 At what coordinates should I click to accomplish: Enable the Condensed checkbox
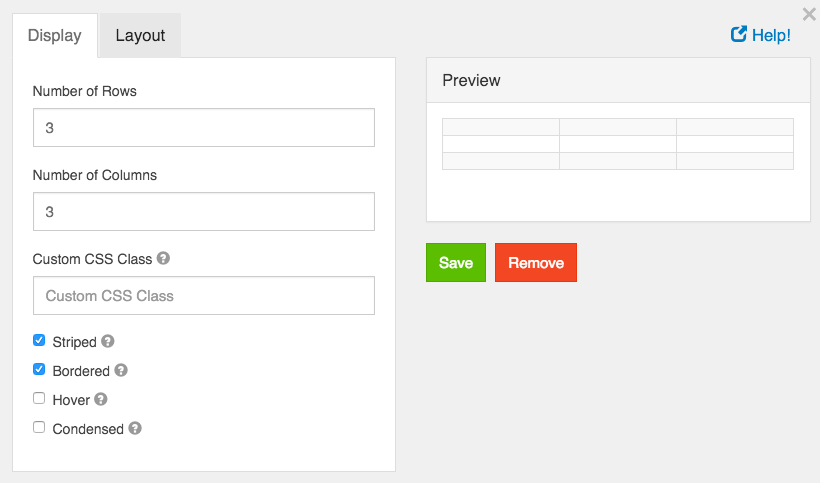coord(39,427)
